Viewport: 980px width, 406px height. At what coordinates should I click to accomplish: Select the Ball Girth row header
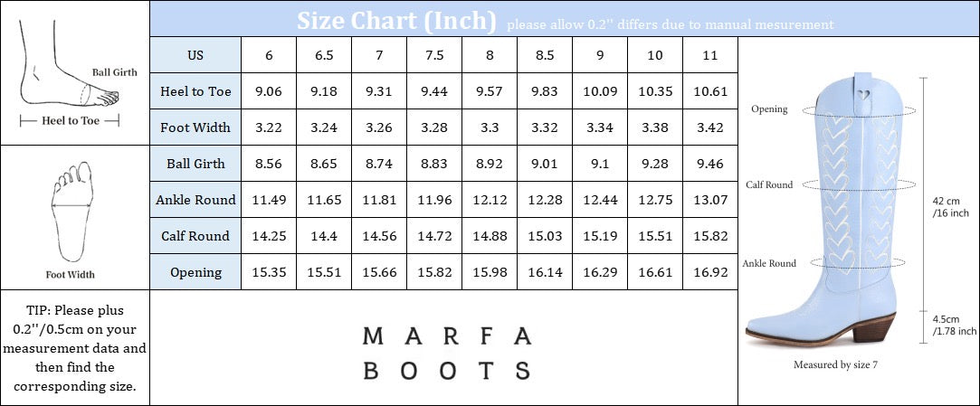coord(195,164)
